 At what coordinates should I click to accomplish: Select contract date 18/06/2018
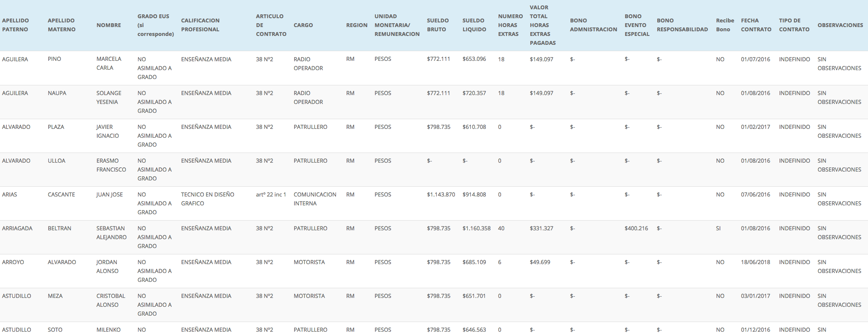click(756, 262)
